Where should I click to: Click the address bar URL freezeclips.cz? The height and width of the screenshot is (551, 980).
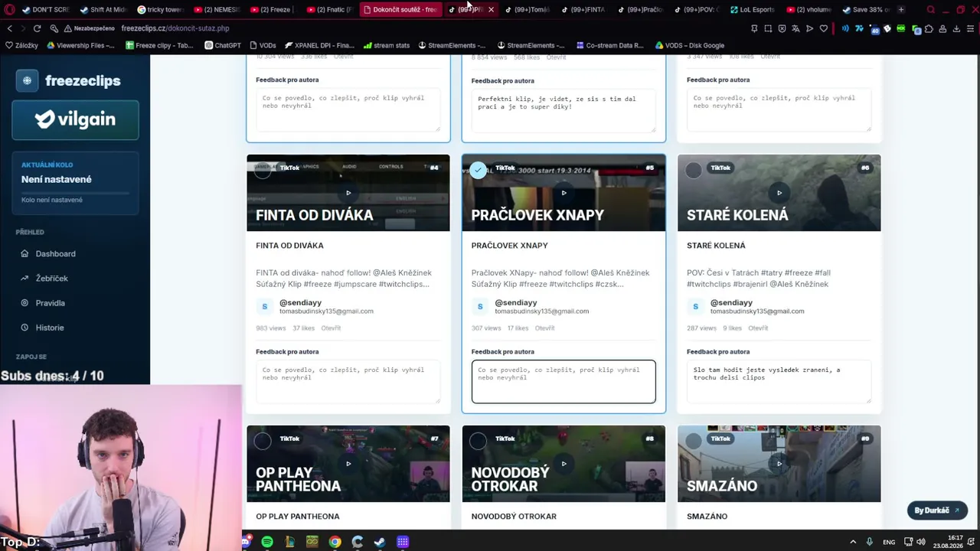point(175,28)
